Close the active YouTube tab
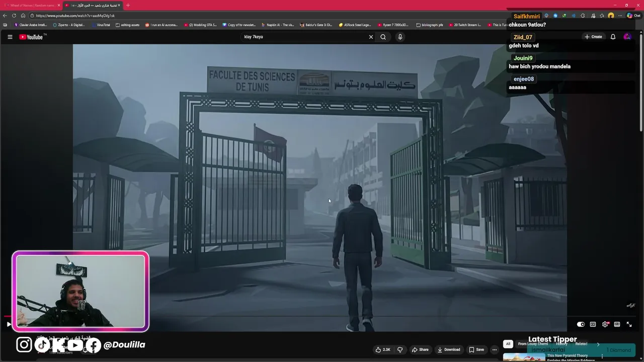 [x=119, y=5]
